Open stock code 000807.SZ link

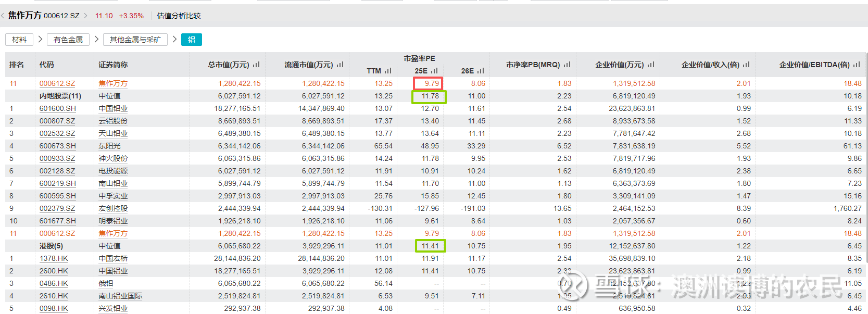(x=57, y=121)
